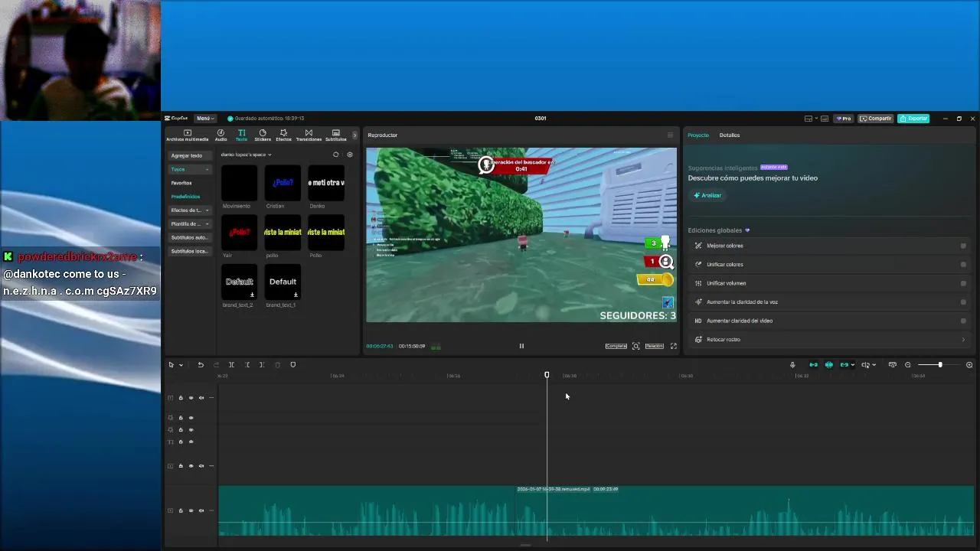Toggle the linkage icon in timeline toolbar
Viewport: 980px width, 551px height.
(844, 365)
